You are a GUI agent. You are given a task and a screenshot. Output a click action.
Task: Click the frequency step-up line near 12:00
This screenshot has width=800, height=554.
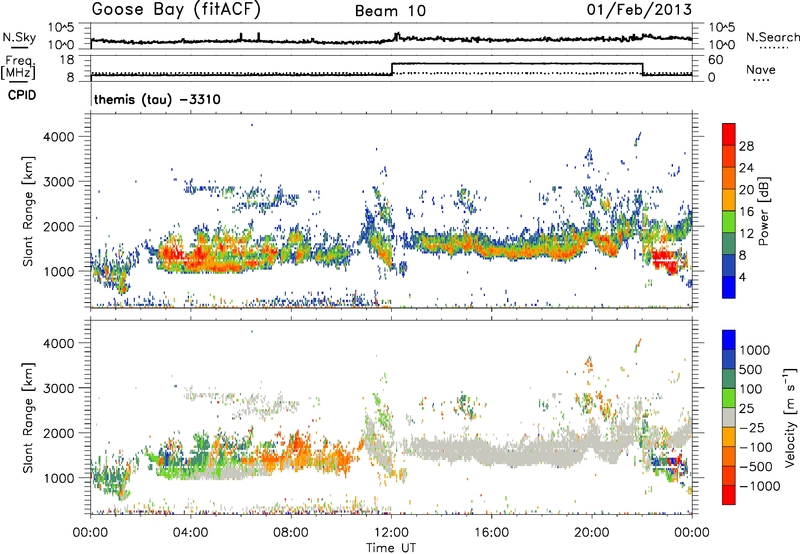392,69
